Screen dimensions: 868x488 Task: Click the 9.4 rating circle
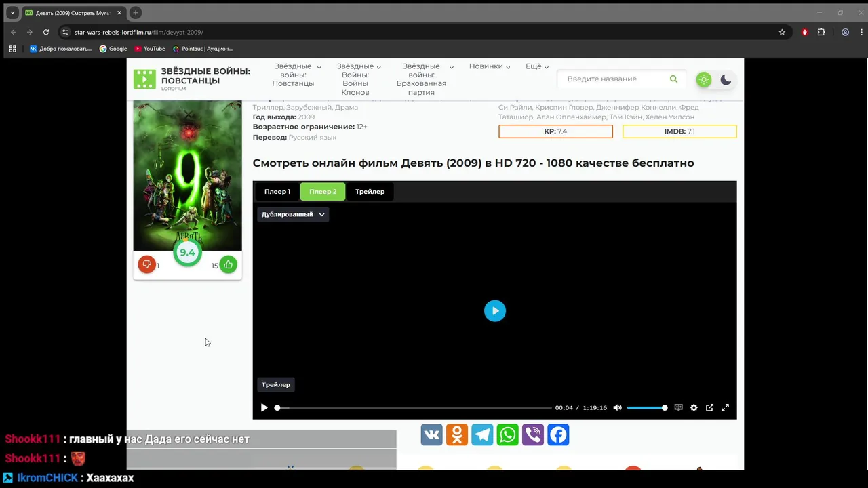pos(188,252)
